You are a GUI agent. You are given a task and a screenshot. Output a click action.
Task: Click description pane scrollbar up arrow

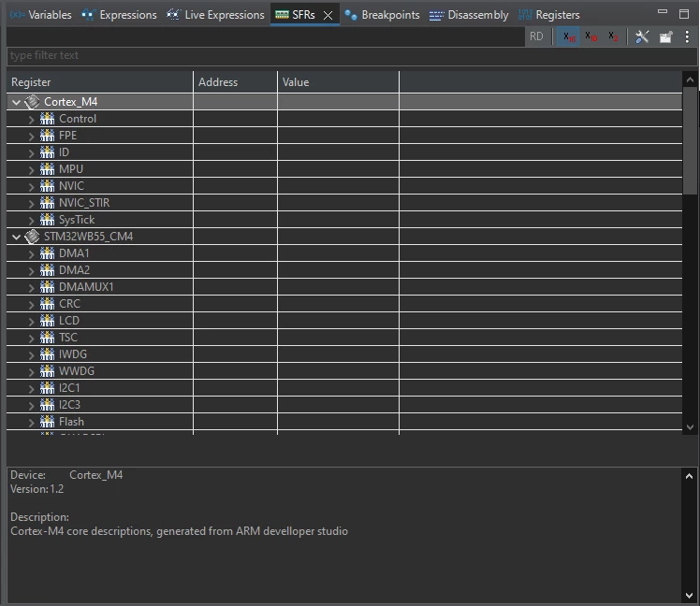(x=689, y=476)
